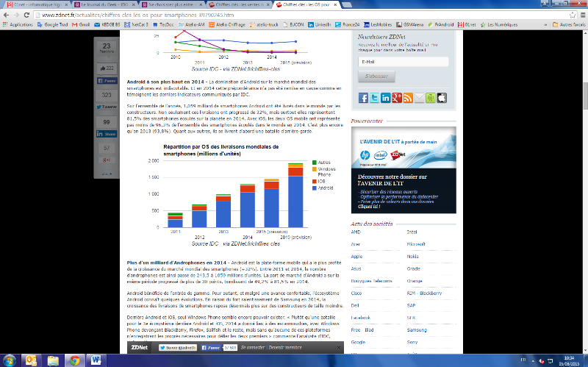Switch to the 01net - informatique tab
The image size is (588, 367).
(37, 4)
